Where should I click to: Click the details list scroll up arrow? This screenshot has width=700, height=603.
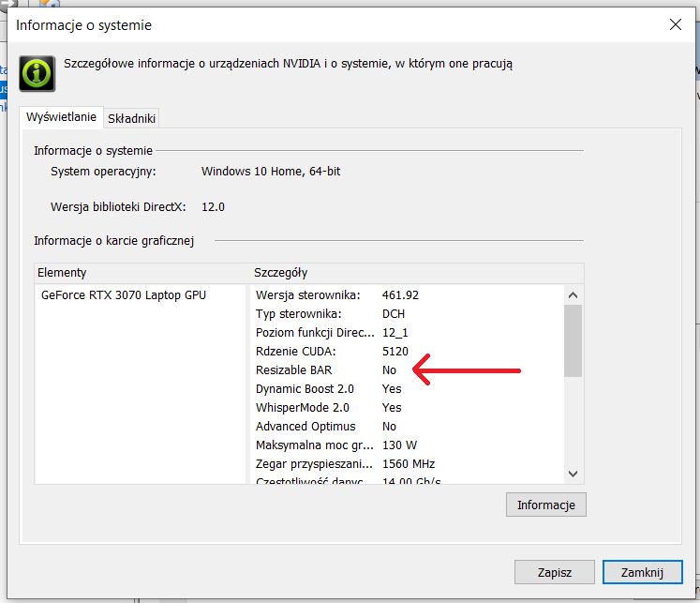pyautogui.click(x=573, y=295)
